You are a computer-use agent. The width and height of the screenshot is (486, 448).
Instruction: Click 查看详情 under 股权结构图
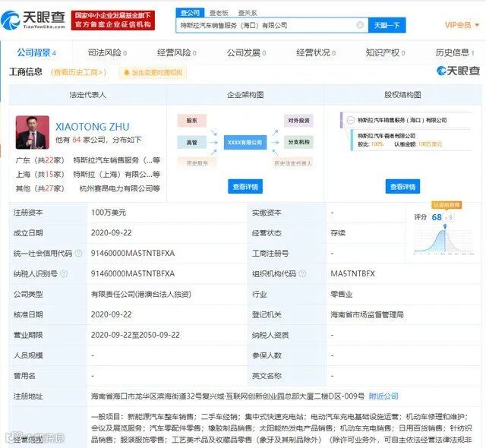[402, 187]
